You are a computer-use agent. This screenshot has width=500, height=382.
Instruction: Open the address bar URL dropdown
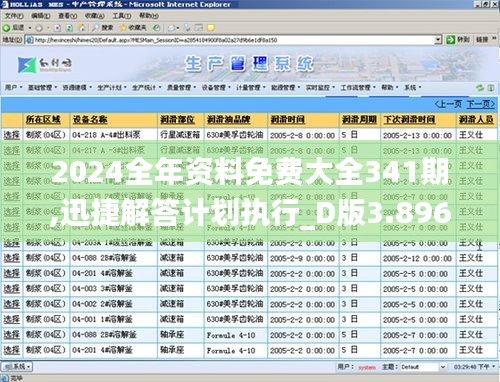[x=438, y=40]
